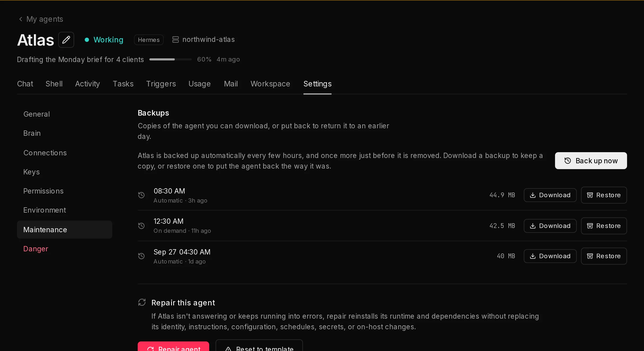The height and width of the screenshot is (351, 644).
Task: Switch to the Workspace tab
Action: tap(270, 84)
